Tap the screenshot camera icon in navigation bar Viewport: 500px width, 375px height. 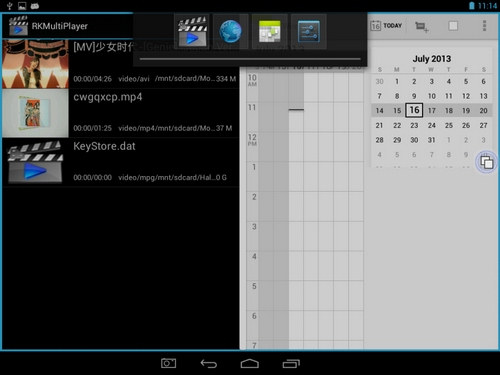click(168, 363)
